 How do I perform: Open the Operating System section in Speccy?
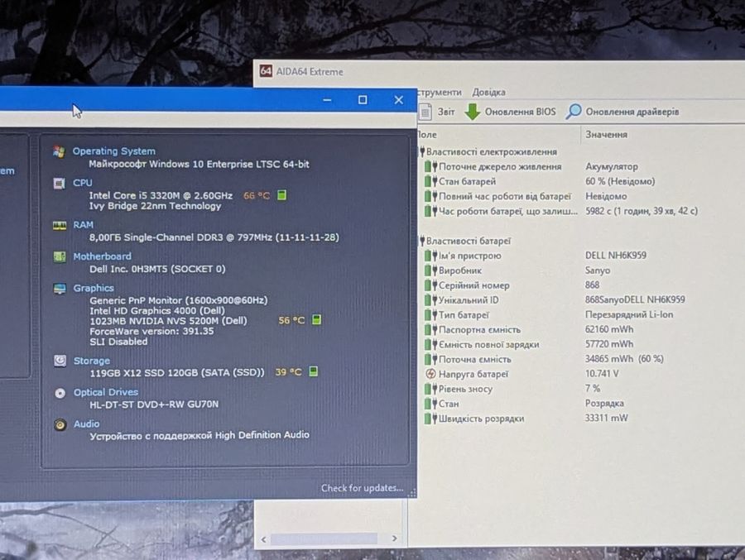pyautogui.click(x=113, y=151)
